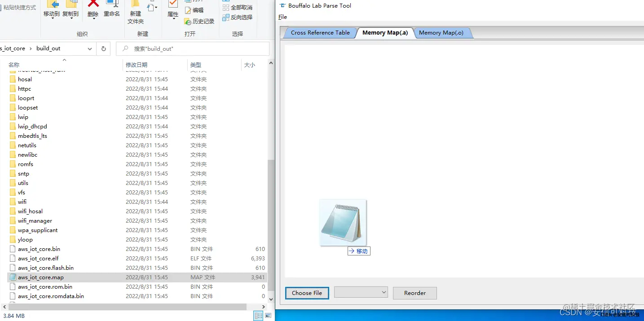
Task: Click the 属性 (Properties) checkmark icon
Action: pos(173,4)
